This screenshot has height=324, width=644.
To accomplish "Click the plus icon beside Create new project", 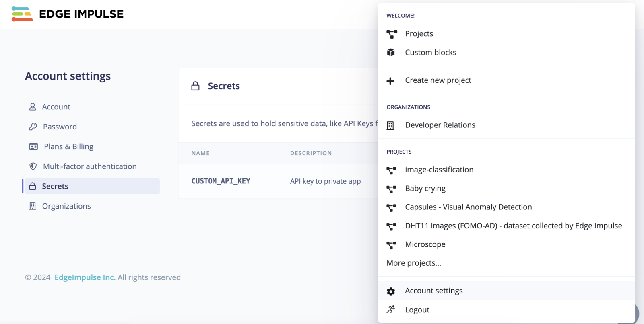I will click(390, 81).
